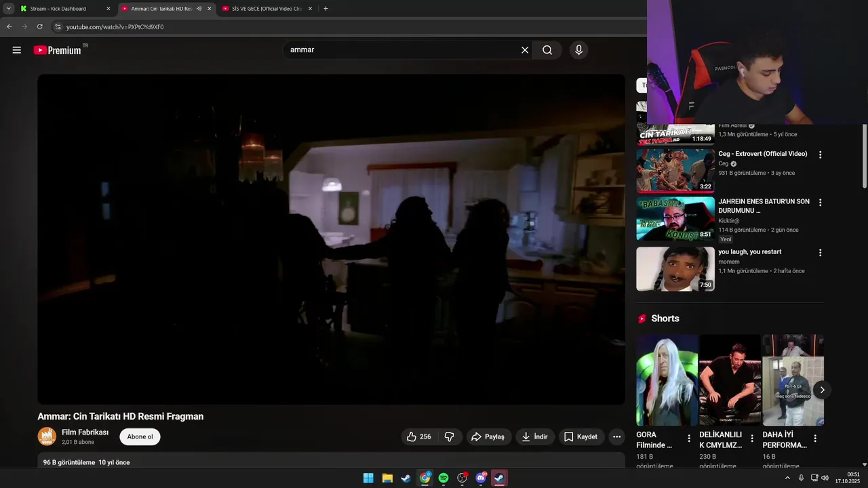Open the Film Fabrikası channel name link
This screenshot has height=488, width=868.
pyautogui.click(x=85, y=432)
